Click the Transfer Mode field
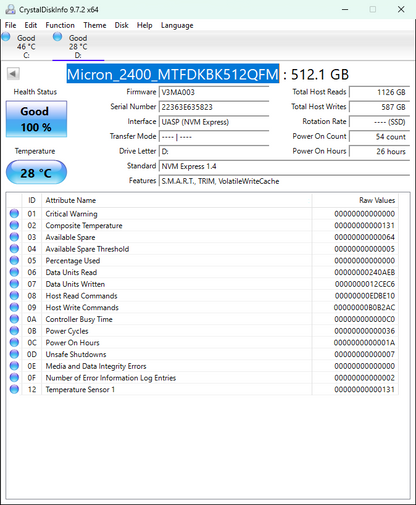 click(x=214, y=137)
